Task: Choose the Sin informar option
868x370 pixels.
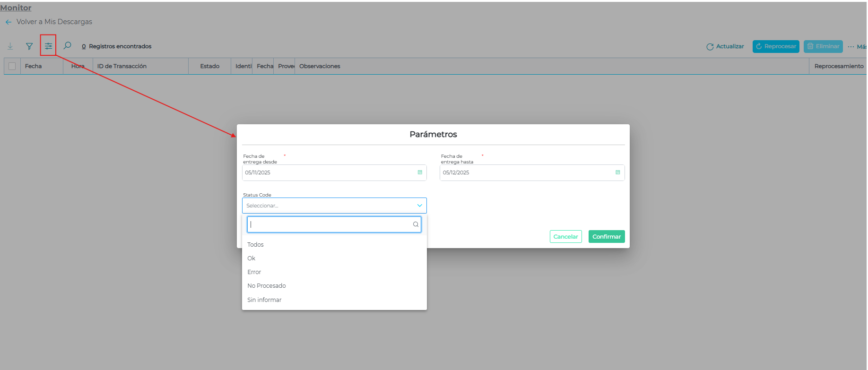Action: coord(264,300)
